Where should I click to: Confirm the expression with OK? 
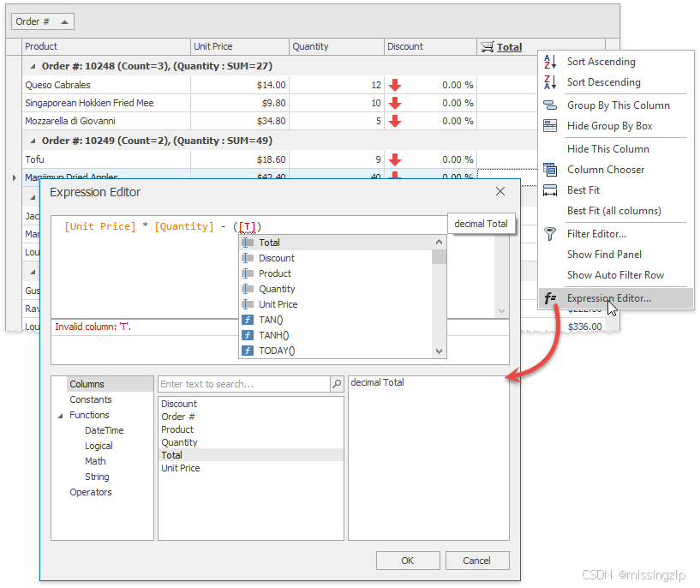(408, 561)
